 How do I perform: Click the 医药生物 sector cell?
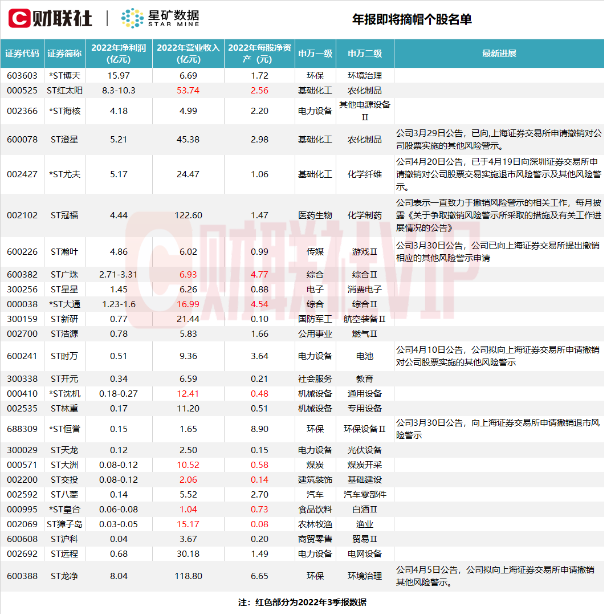[315, 215]
